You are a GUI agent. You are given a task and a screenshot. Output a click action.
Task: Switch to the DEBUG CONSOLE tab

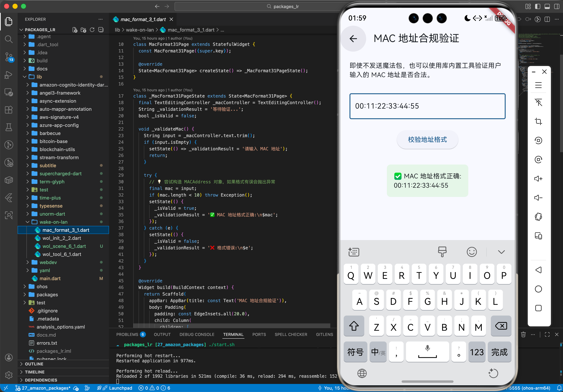197,334
